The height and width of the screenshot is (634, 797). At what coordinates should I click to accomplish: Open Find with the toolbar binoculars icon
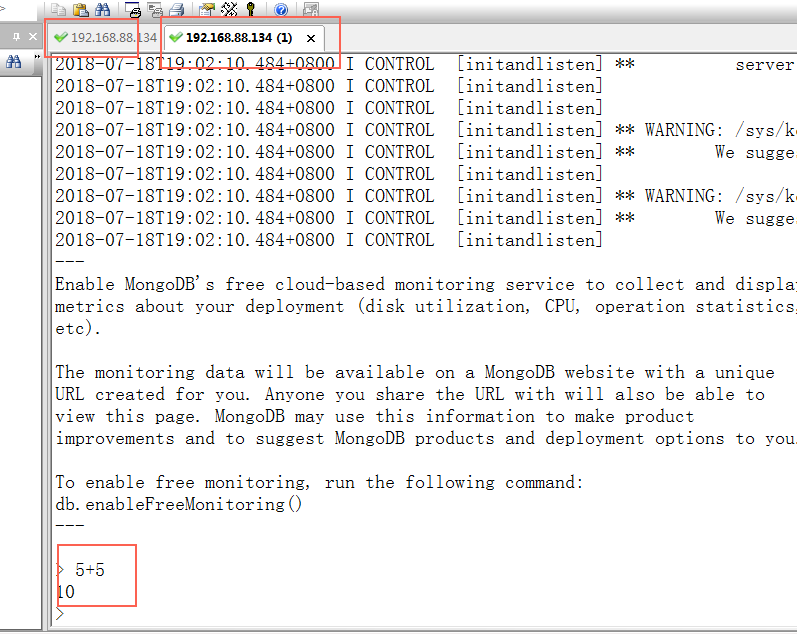click(x=103, y=9)
